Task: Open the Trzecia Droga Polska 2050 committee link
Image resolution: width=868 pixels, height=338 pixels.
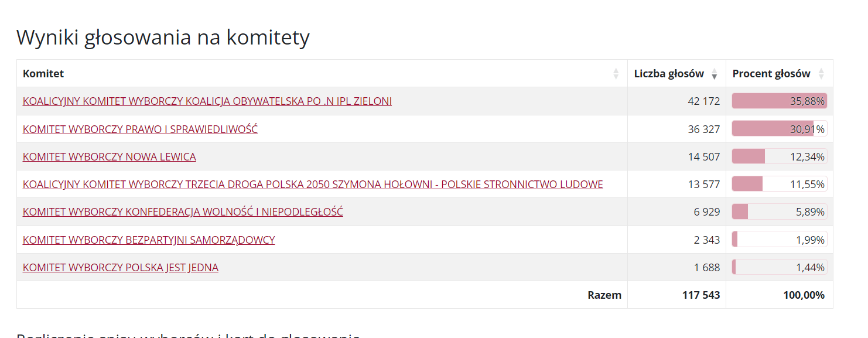Action: click(x=313, y=185)
